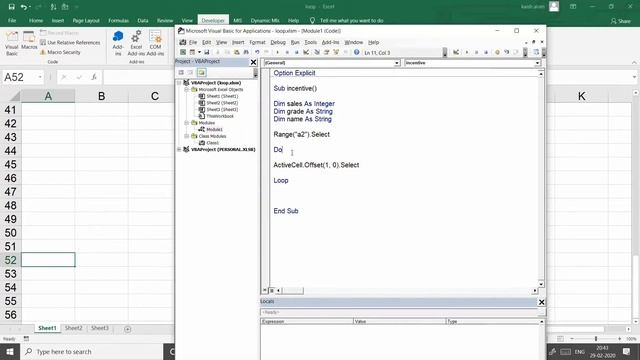This screenshot has width=640, height=360.
Task: Toggle Design Mode in VBA standard toolbar
Action: 306,52
